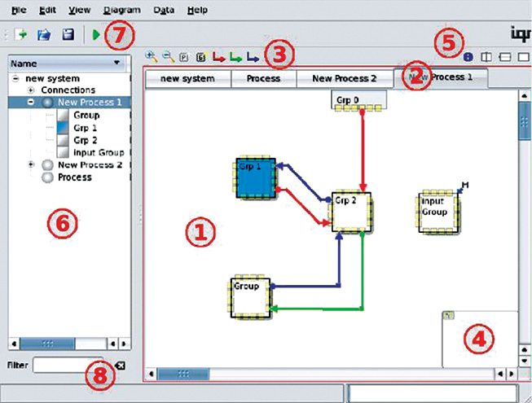Click the Filter text input field
Screen dimensions: 532x403
point(71,367)
